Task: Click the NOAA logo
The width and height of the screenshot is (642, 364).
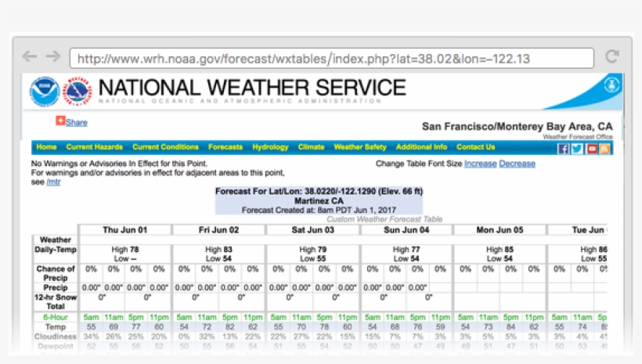Action: point(45,92)
